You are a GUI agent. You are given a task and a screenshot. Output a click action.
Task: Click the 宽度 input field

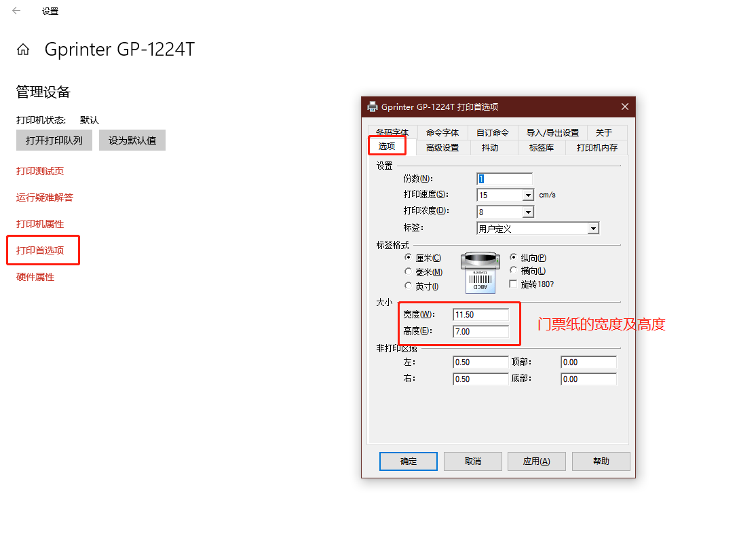pyautogui.click(x=480, y=315)
